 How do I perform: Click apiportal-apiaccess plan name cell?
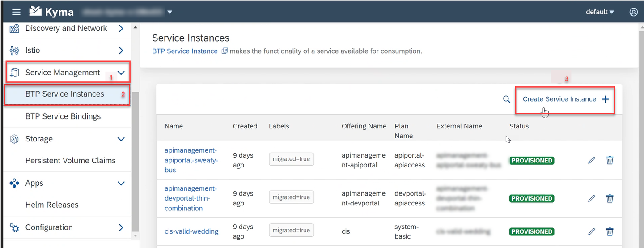click(410, 160)
